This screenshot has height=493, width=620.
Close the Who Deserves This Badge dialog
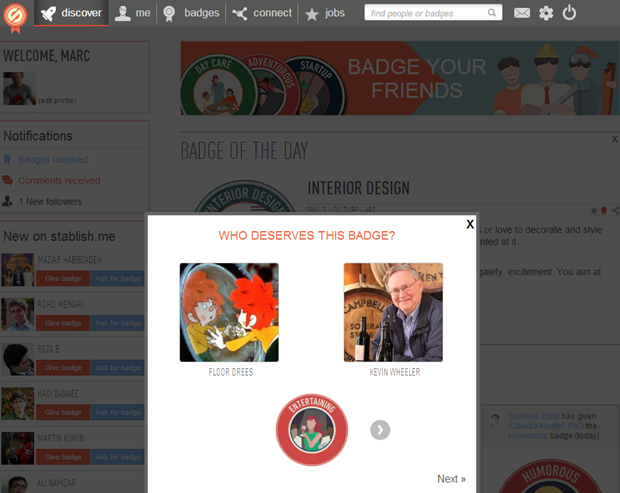470,224
